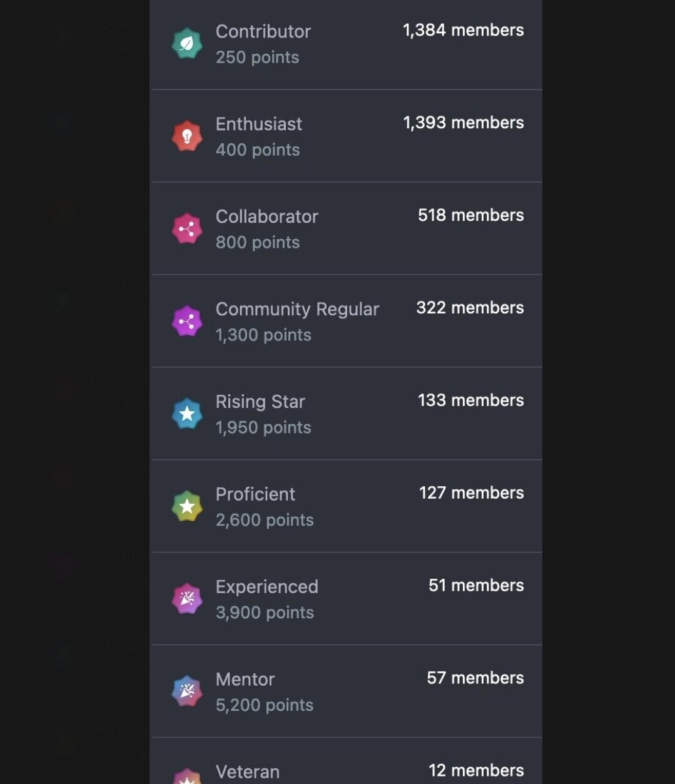675x784 pixels.
Task: Click the blue-red confetti Mentor badge icon
Action: pos(187,692)
